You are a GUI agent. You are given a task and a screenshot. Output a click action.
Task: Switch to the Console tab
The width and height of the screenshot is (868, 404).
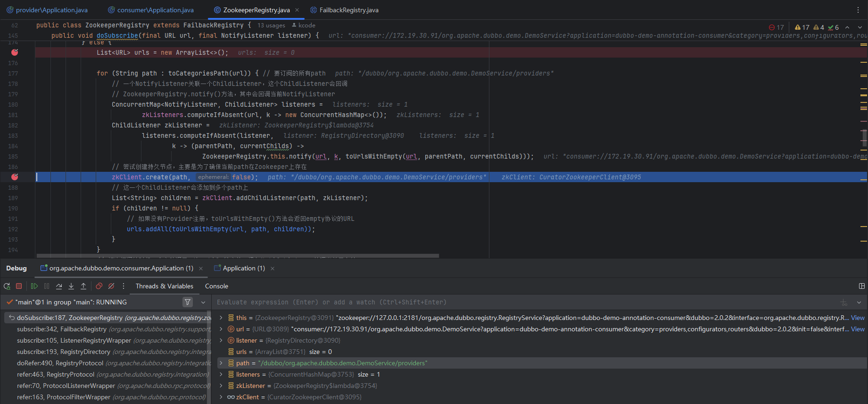(x=216, y=286)
